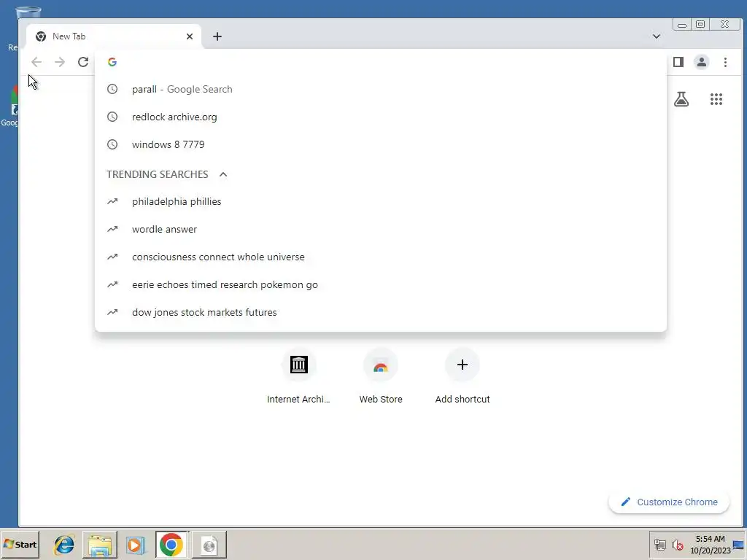Reload the page with the refresh icon
The width and height of the screenshot is (747, 560).
83,62
